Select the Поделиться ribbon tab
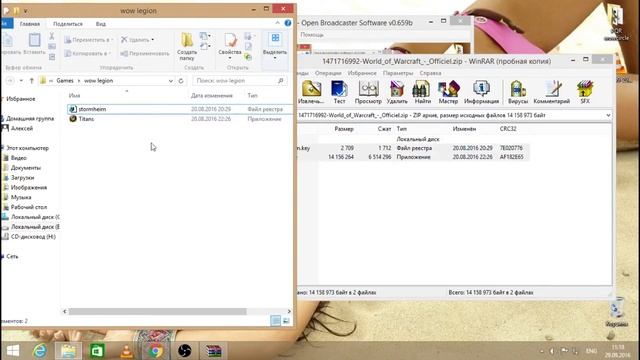Viewport: 640px width, 360px height. click(x=68, y=24)
